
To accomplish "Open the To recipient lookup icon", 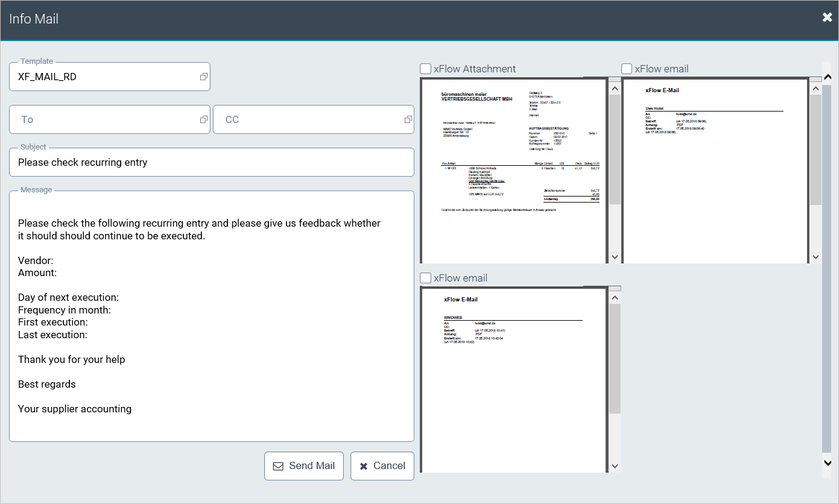I will tap(204, 119).
